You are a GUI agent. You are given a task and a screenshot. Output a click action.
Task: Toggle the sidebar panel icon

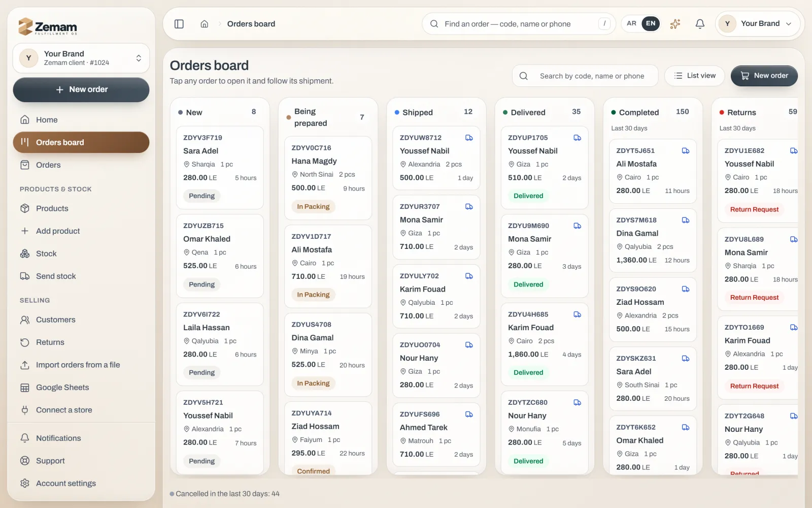click(x=179, y=24)
